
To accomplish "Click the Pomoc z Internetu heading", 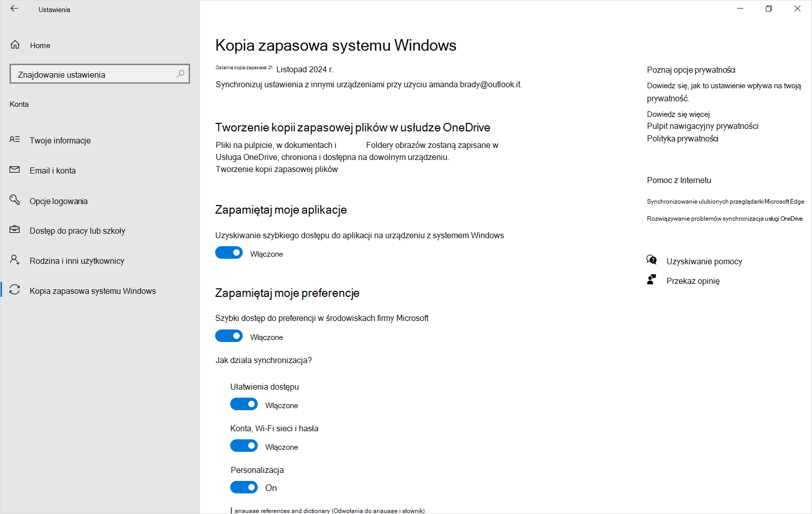I will tap(679, 181).
